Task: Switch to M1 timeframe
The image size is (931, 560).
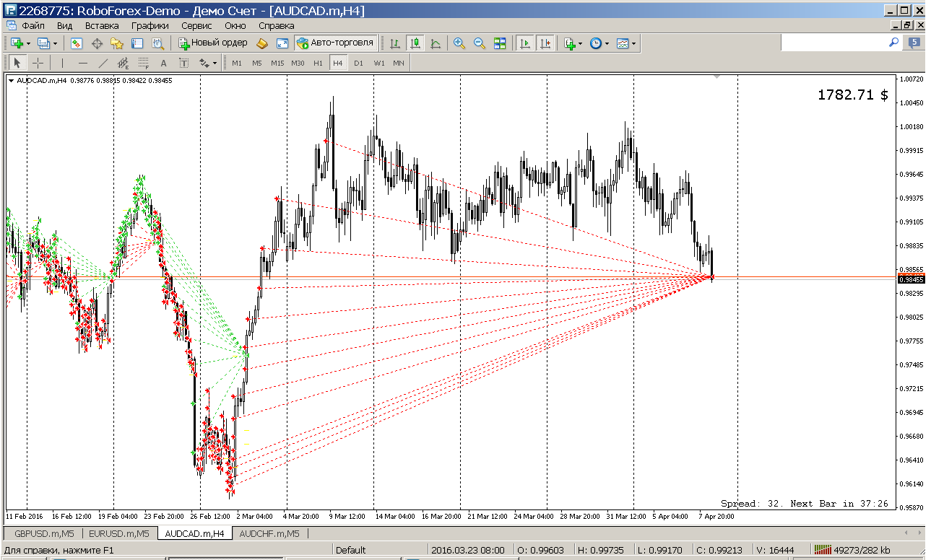Action: 237,63
